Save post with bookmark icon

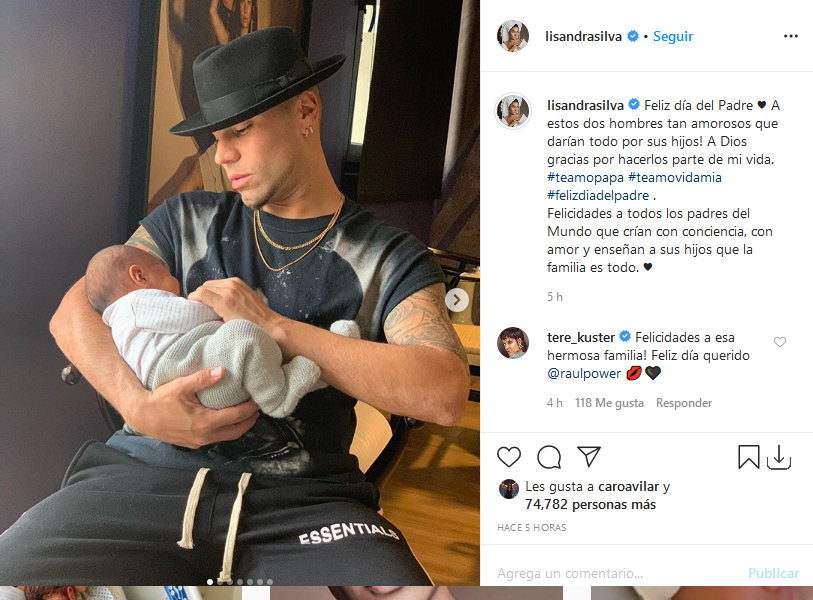(749, 457)
